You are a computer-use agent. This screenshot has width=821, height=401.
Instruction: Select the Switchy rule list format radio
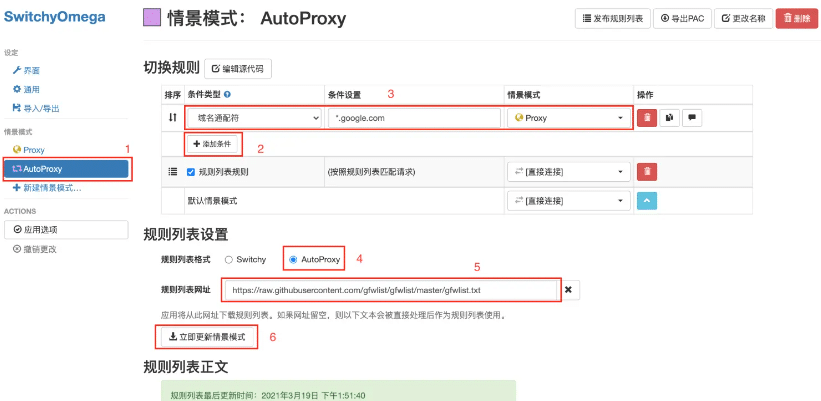(228, 260)
